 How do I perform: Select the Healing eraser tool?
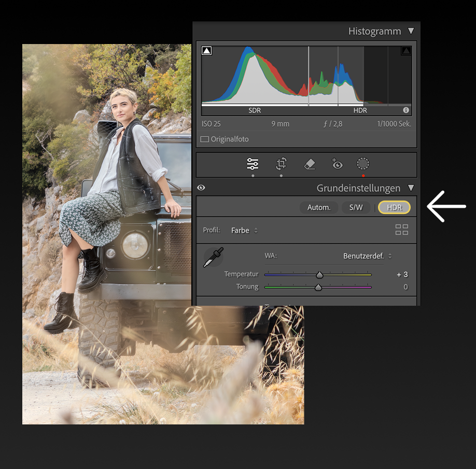(x=309, y=164)
